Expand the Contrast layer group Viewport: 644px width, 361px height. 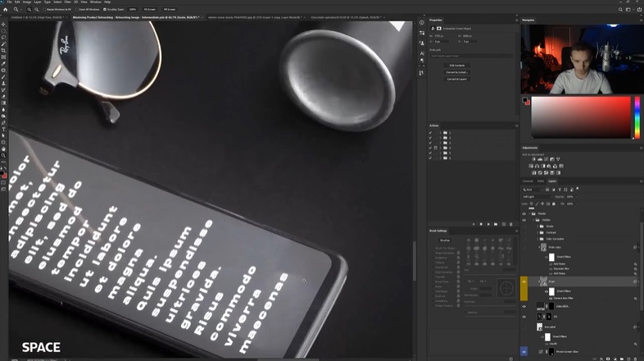coord(537,232)
